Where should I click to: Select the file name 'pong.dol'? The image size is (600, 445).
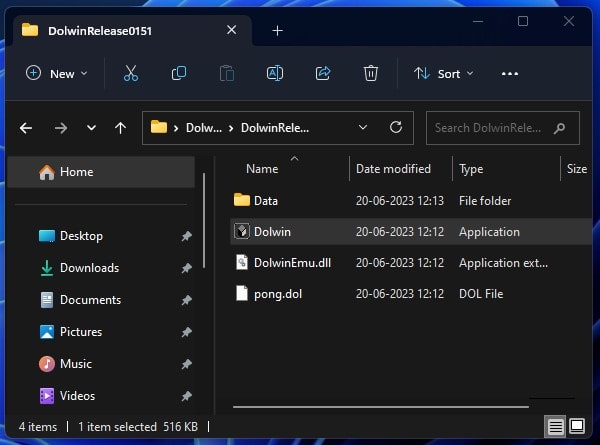(x=278, y=294)
